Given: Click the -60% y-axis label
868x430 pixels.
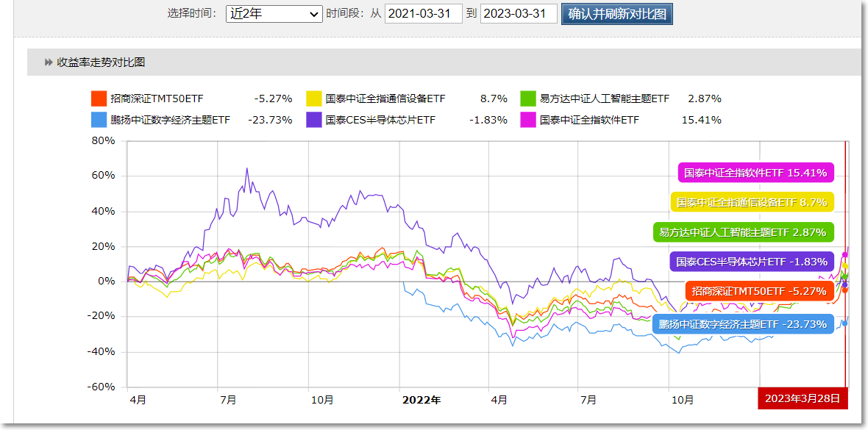Looking at the screenshot, I should (x=101, y=387).
